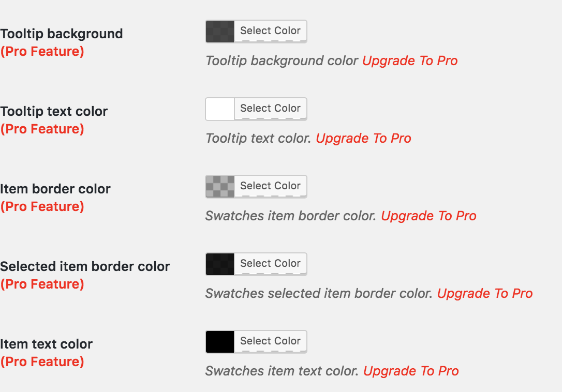Click the gray Item border color swatch
The width and height of the screenshot is (562, 392).
[220, 186]
